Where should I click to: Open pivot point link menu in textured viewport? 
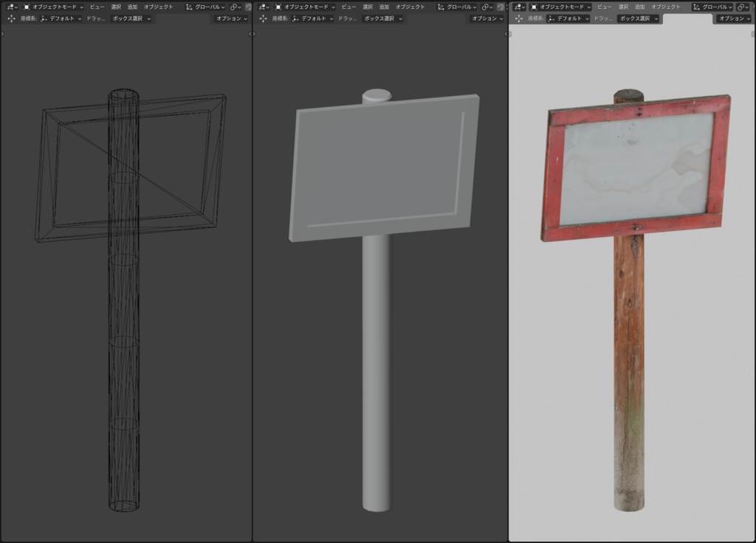pyautogui.click(x=743, y=7)
